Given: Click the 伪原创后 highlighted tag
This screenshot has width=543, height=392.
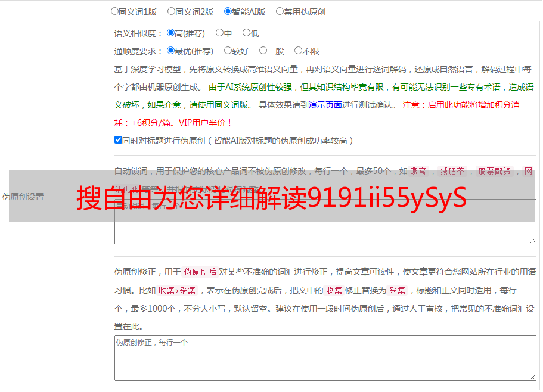Looking at the screenshot, I should point(200,272).
